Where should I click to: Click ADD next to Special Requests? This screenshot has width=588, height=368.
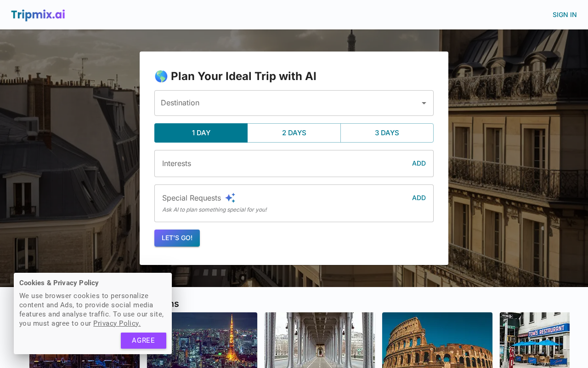[418, 198]
